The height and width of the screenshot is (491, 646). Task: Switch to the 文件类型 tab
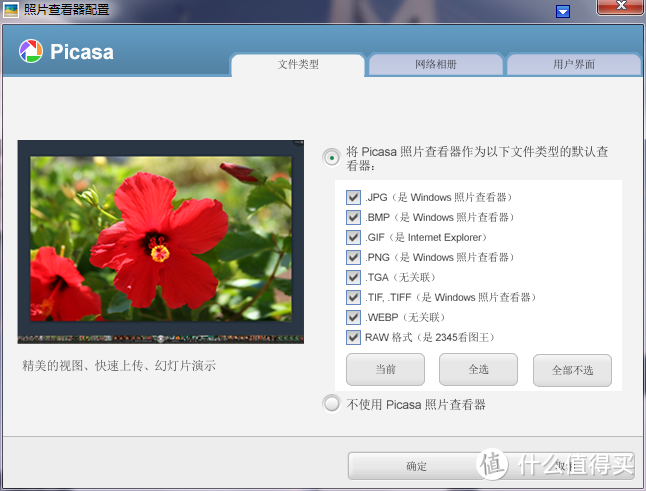pyautogui.click(x=298, y=65)
